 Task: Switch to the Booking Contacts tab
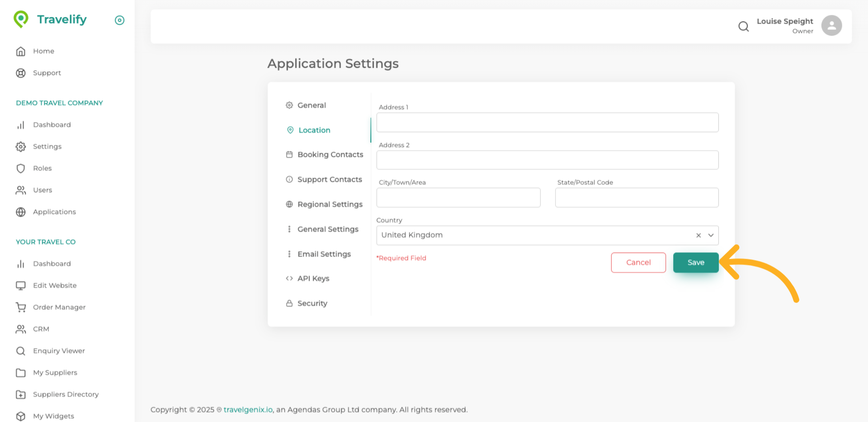click(x=330, y=155)
